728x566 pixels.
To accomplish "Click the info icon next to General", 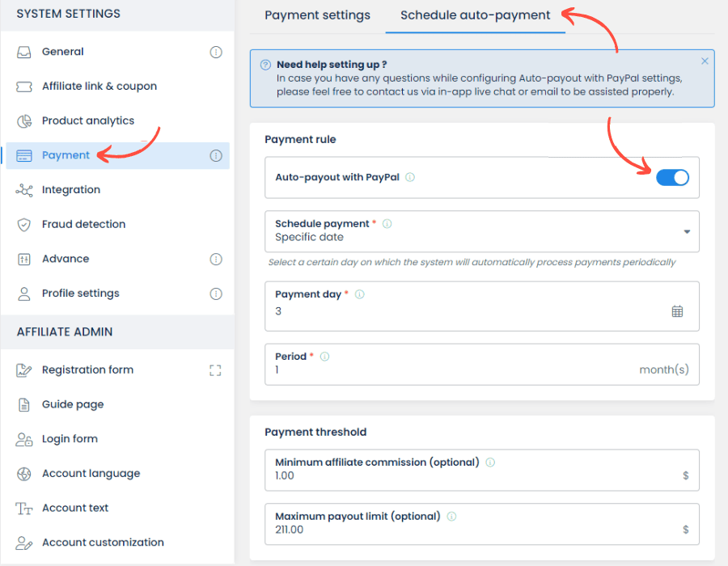I will [x=216, y=52].
